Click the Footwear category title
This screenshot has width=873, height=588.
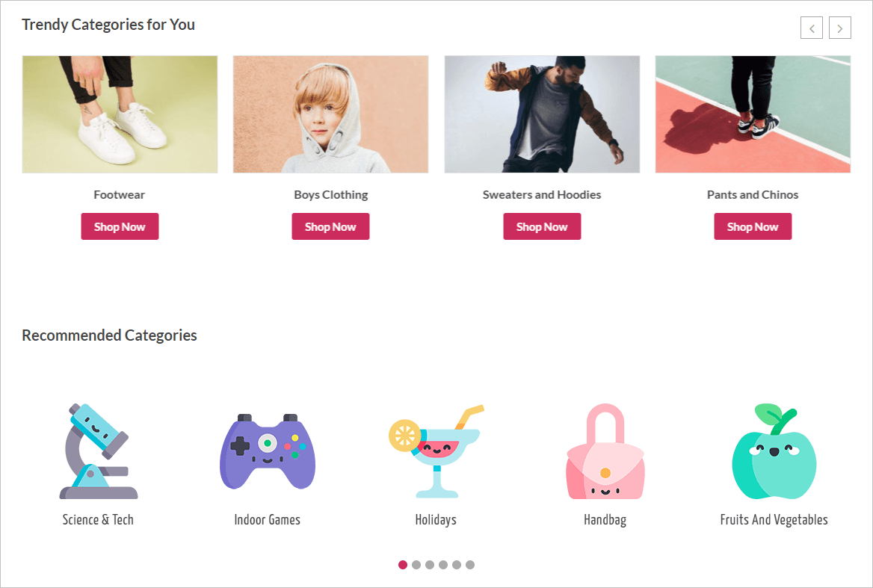(x=120, y=195)
